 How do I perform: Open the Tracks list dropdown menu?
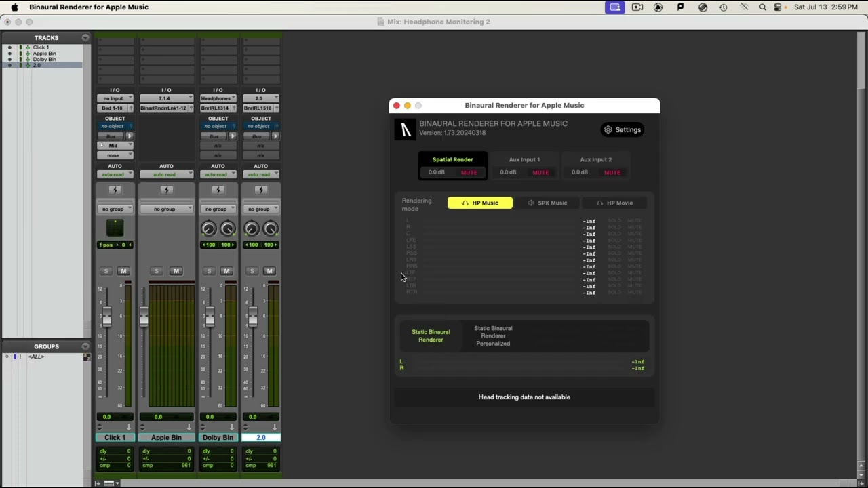tap(85, 37)
